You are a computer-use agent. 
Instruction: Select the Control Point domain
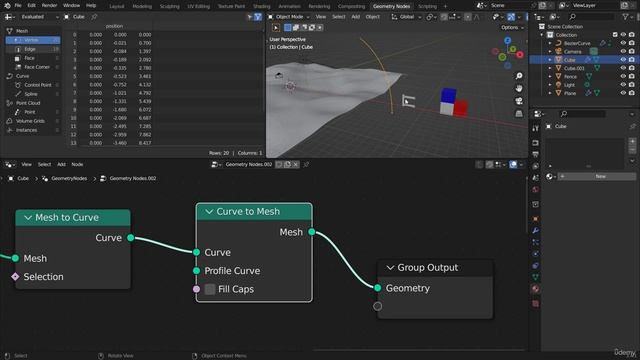click(33, 85)
